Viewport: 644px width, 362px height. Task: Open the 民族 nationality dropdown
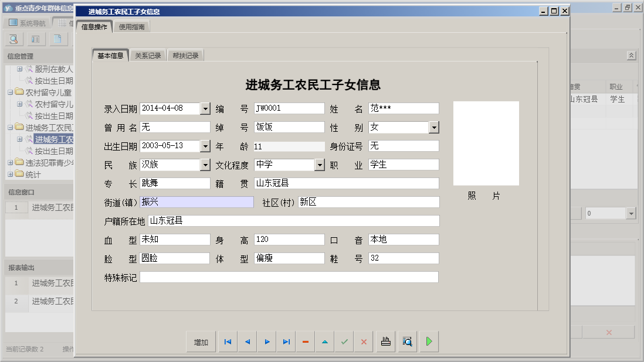[x=205, y=165]
